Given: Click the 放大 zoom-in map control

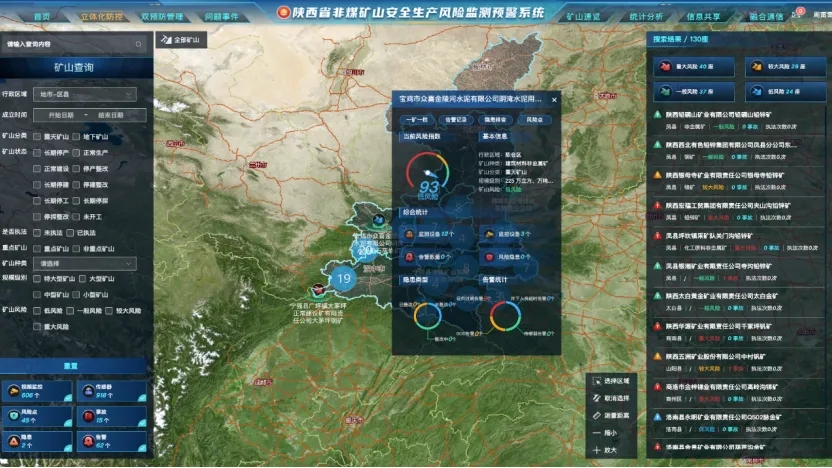Looking at the screenshot, I should pyautogui.click(x=597, y=450).
